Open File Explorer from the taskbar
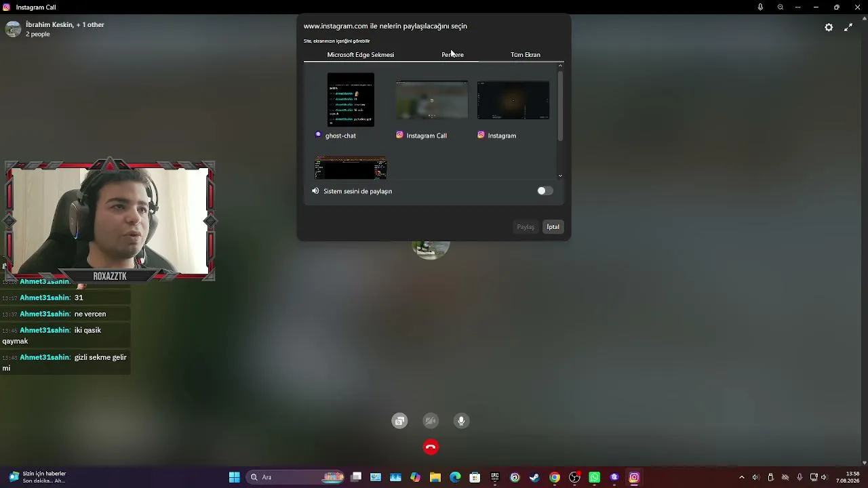The image size is (868, 488). coord(435,477)
